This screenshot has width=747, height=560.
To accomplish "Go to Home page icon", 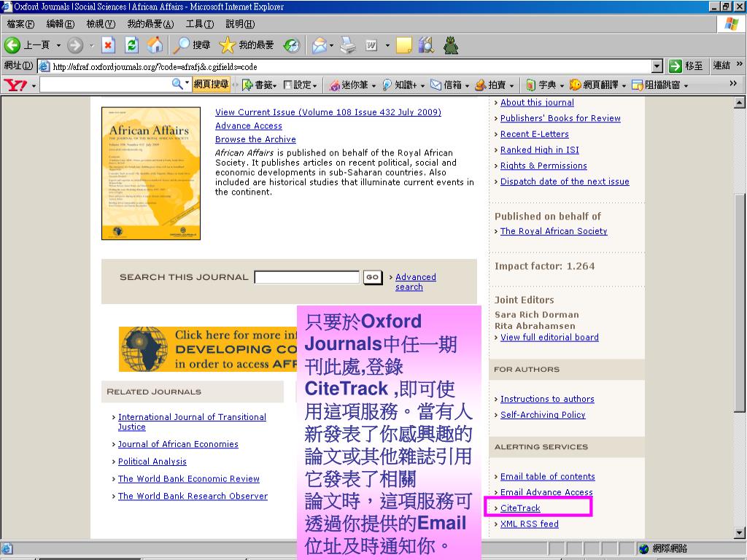I will 155,45.
